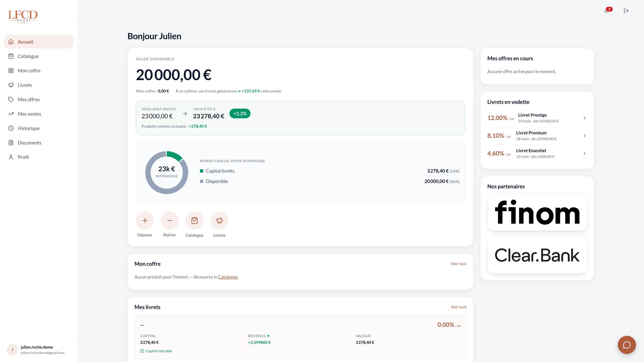Expand Livret Prestige chevron arrow
This screenshot has height=362, width=644.
[584, 118]
